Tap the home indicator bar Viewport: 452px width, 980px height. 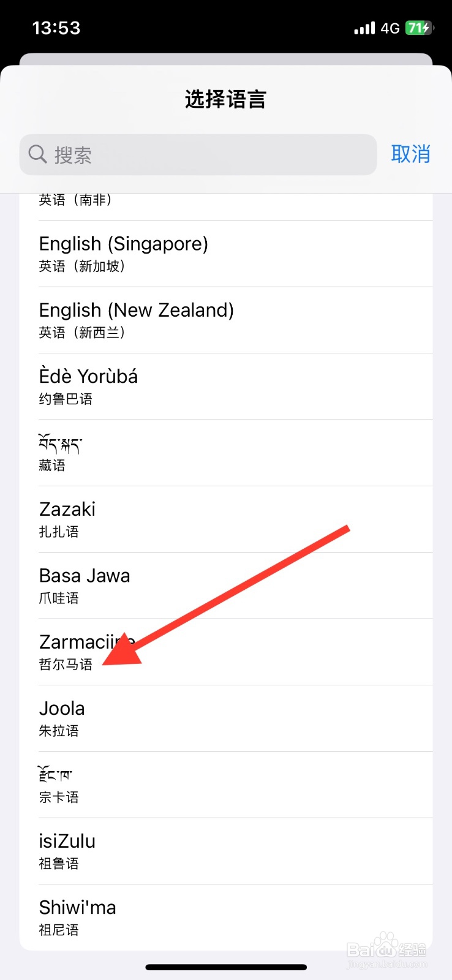tap(226, 967)
